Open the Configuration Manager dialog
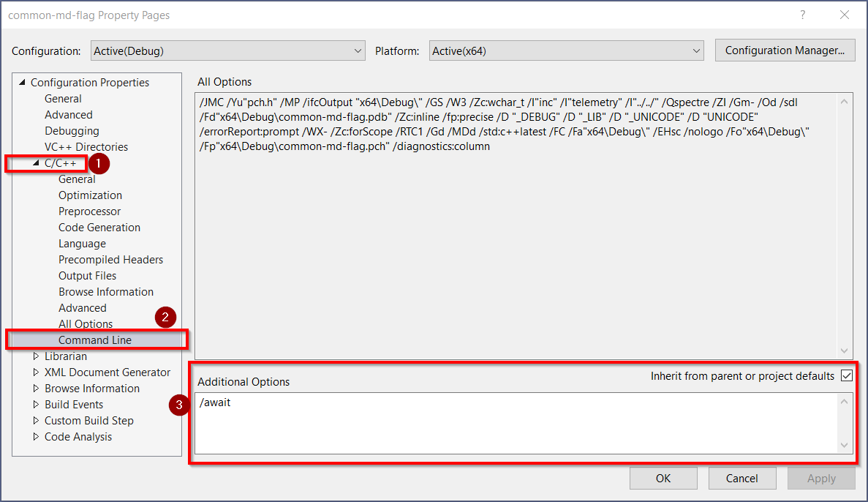This screenshot has height=502, width=868. click(785, 50)
